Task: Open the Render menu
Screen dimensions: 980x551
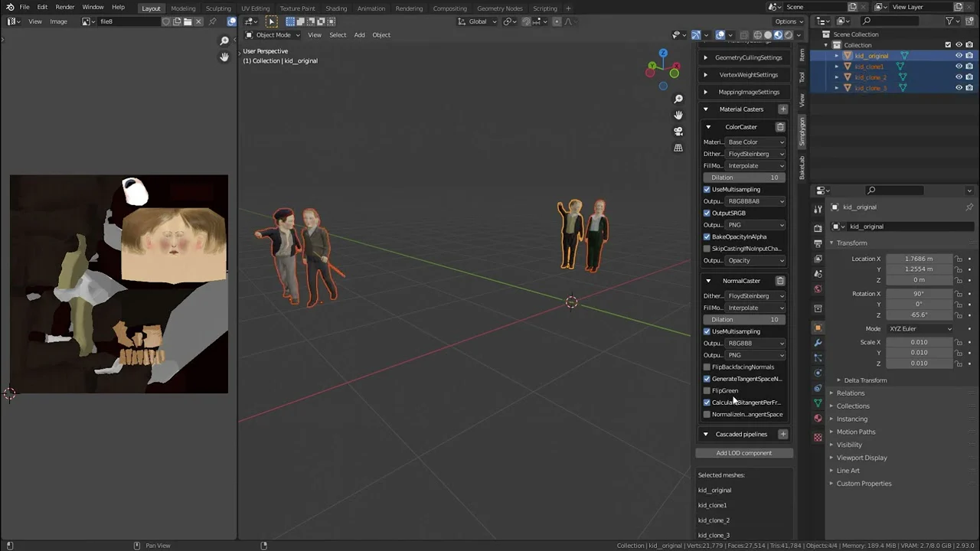Action: tap(65, 7)
